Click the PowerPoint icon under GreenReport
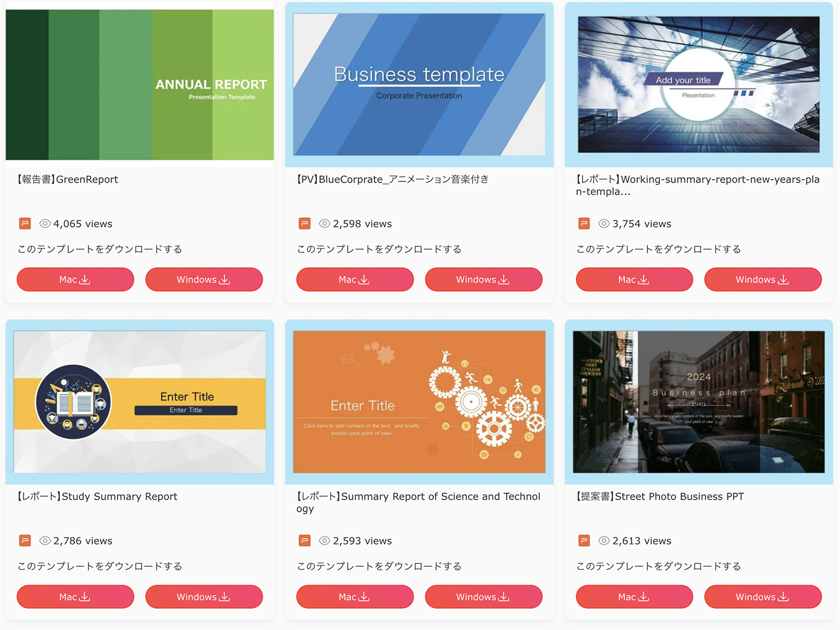Screen dimensions: 840x630 click(25, 223)
